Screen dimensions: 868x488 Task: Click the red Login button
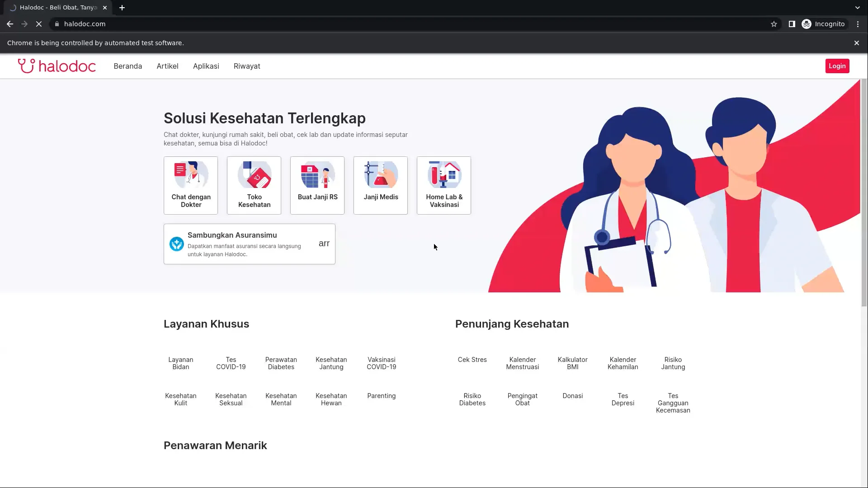[837, 66]
